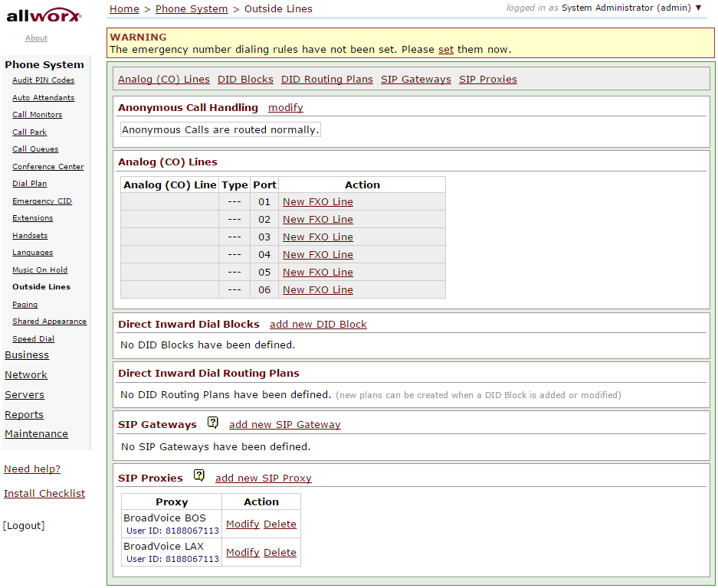Delete the BroadVoice BOS proxy
The image size is (718, 588).
click(x=280, y=524)
